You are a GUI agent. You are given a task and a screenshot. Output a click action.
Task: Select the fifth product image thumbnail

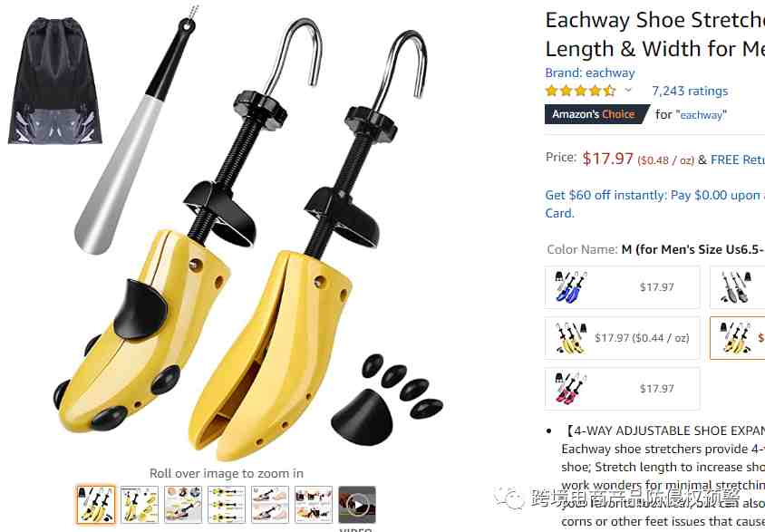(x=270, y=504)
